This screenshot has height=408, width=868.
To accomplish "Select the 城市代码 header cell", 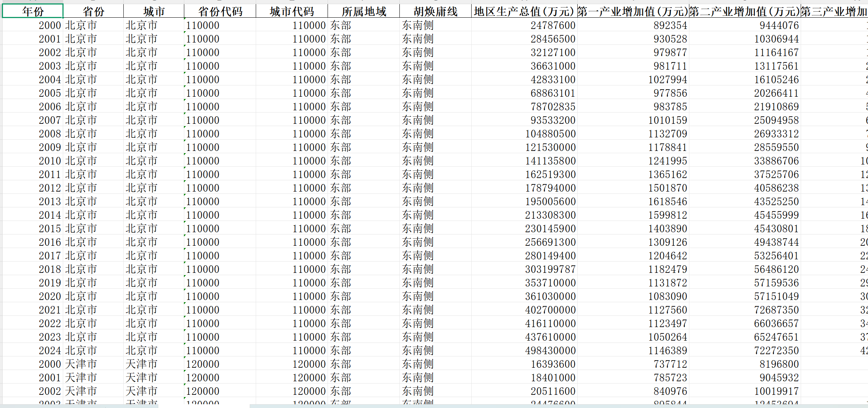I will (x=292, y=11).
